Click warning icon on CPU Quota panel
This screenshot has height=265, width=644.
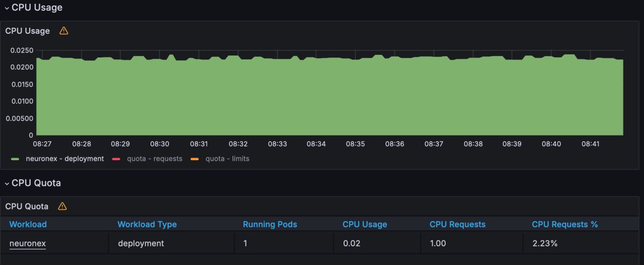click(62, 206)
